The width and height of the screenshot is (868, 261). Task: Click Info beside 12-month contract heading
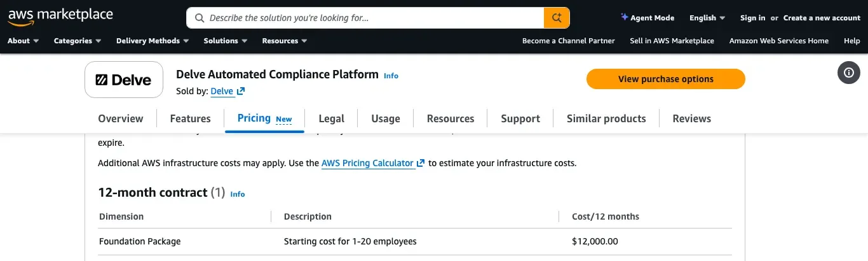click(238, 194)
